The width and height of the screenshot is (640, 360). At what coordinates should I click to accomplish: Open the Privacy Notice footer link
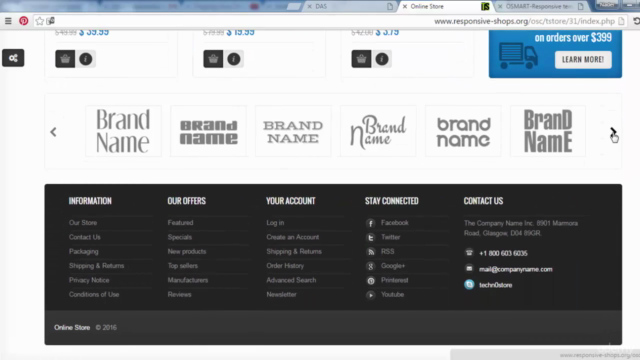click(89, 280)
